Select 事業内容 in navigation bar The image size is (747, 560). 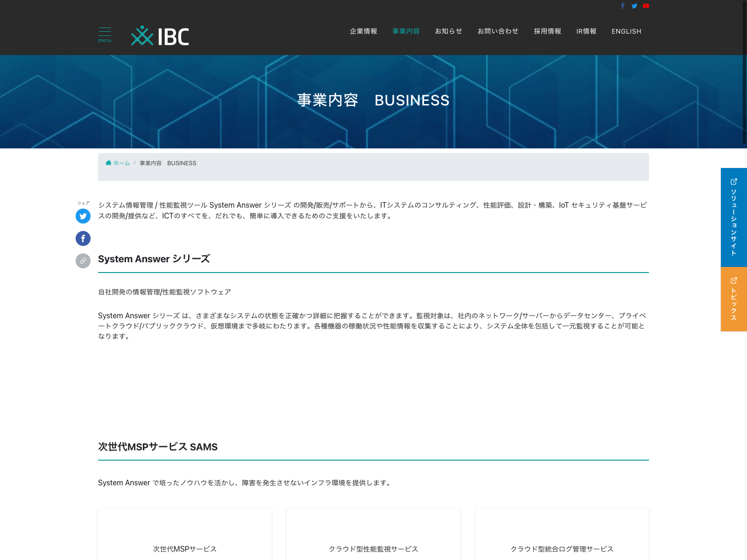pyautogui.click(x=406, y=31)
